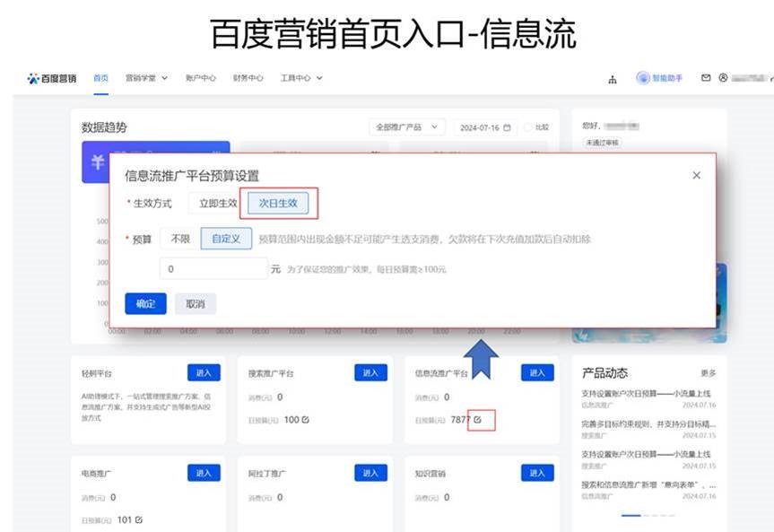Open the site map hierarchy icon

click(x=613, y=79)
